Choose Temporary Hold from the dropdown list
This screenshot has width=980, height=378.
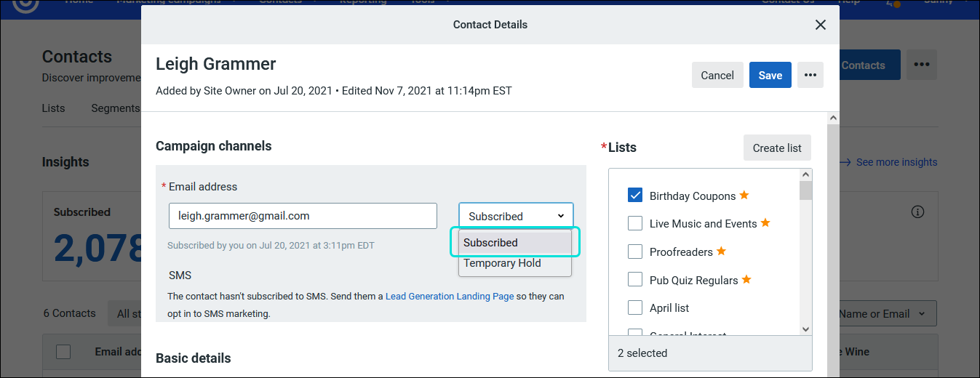point(515,263)
